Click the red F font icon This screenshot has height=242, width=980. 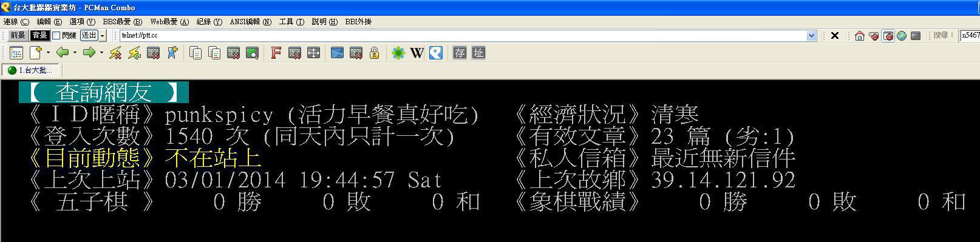click(276, 53)
